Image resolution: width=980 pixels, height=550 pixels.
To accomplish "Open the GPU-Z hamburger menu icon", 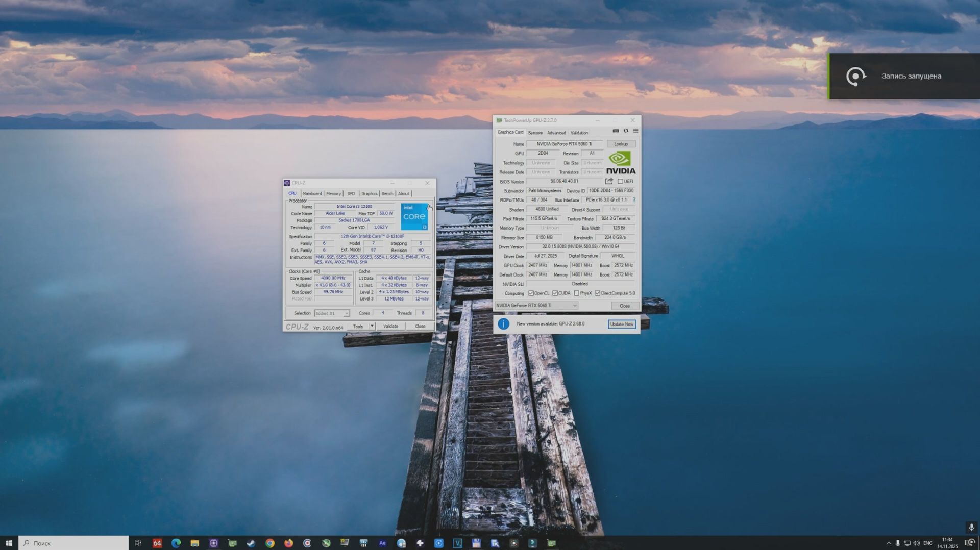I will (635, 131).
